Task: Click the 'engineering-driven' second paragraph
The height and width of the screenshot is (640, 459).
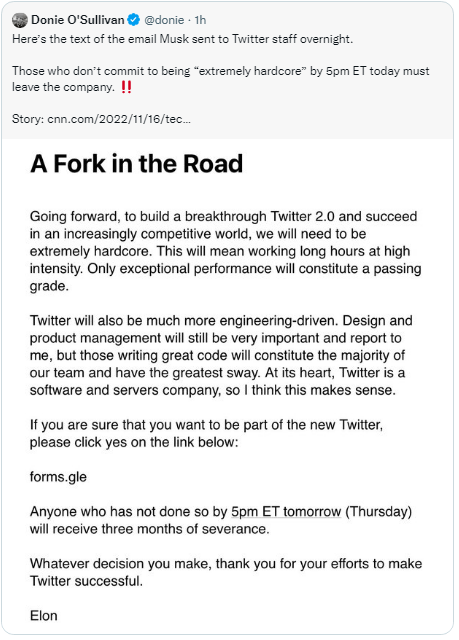Action: 221,355
